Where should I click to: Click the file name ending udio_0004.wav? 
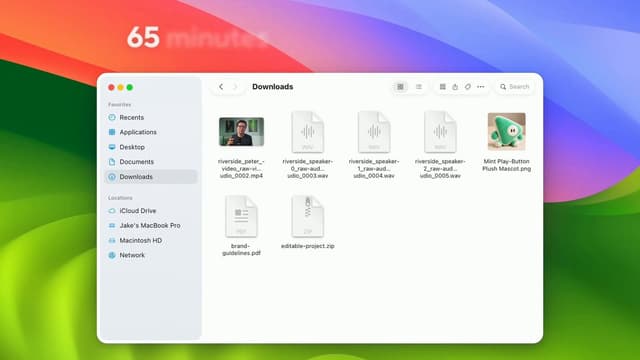pyautogui.click(x=374, y=169)
